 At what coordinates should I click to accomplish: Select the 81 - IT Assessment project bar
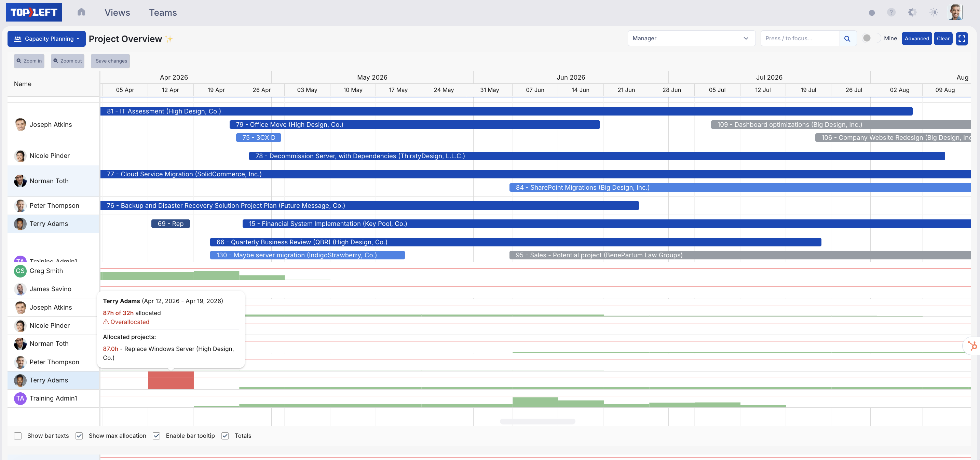coord(506,111)
